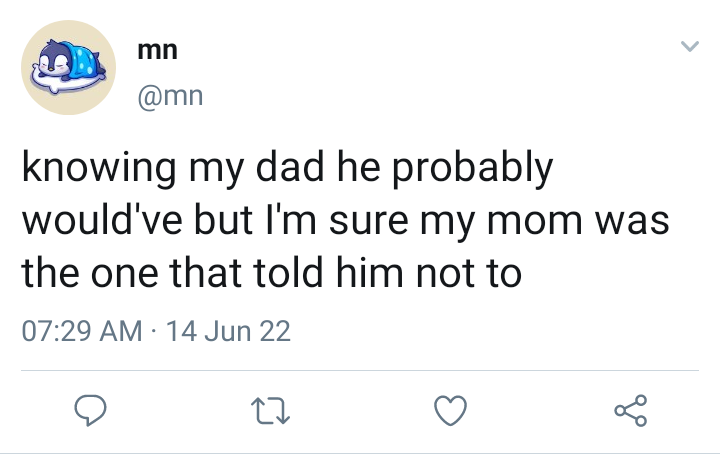Open the sleeping penguin profile avatar
The image size is (720, 465).
tap(68, 67)
